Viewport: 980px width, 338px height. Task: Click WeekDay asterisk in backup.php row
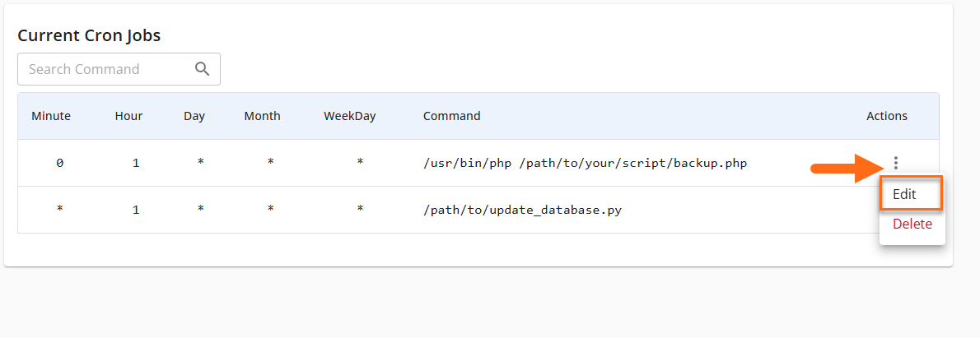tap(360, 163)
